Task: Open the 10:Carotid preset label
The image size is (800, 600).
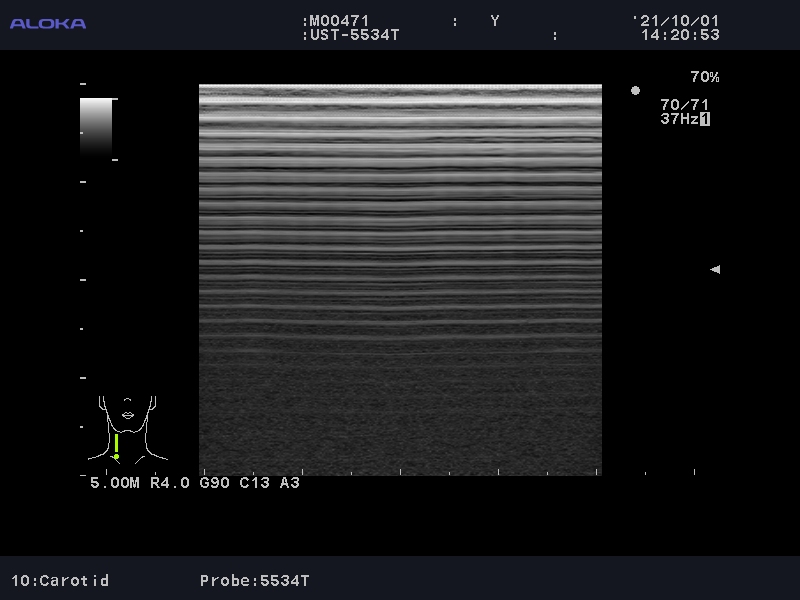Action: [x=60, y=580]
